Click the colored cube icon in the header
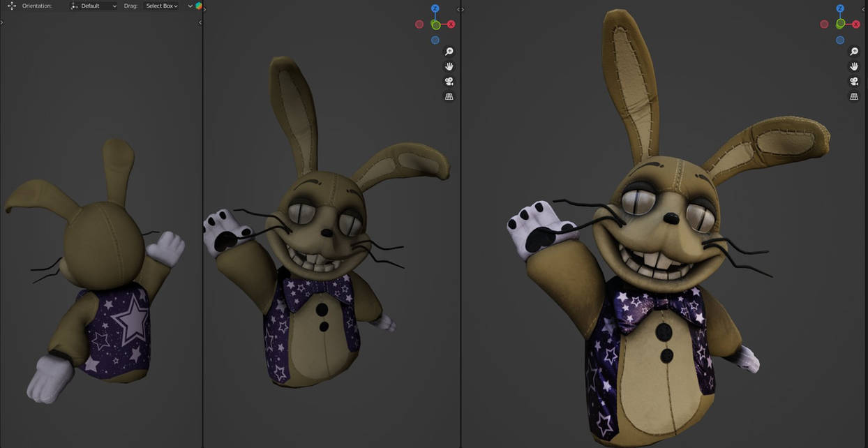 click(199, 6)
